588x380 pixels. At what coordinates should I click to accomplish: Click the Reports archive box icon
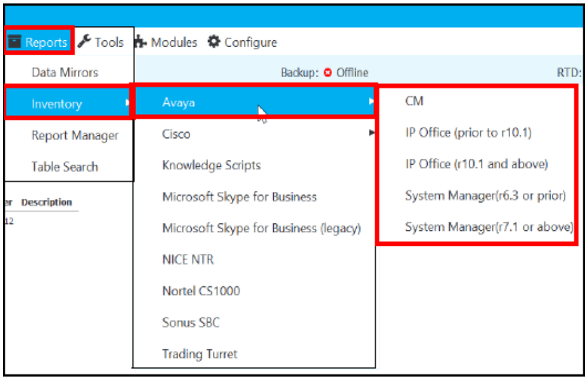point(14,41)
